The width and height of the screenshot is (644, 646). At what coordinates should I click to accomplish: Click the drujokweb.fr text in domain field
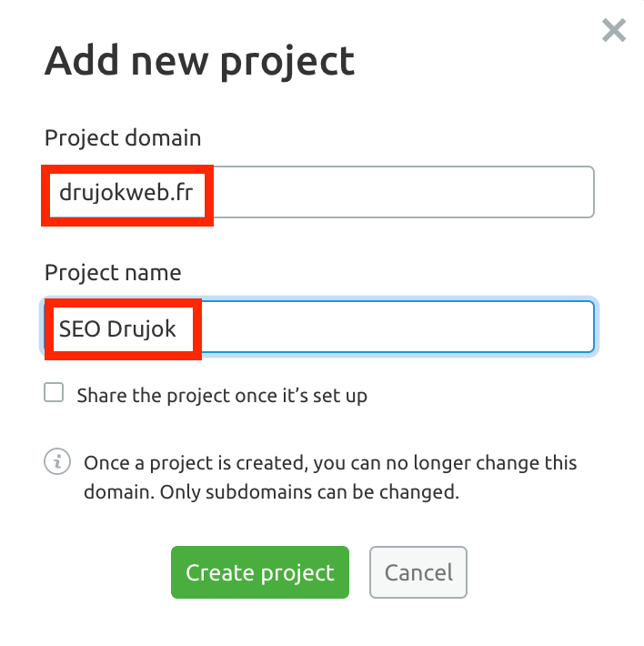[x=126, y=193]
